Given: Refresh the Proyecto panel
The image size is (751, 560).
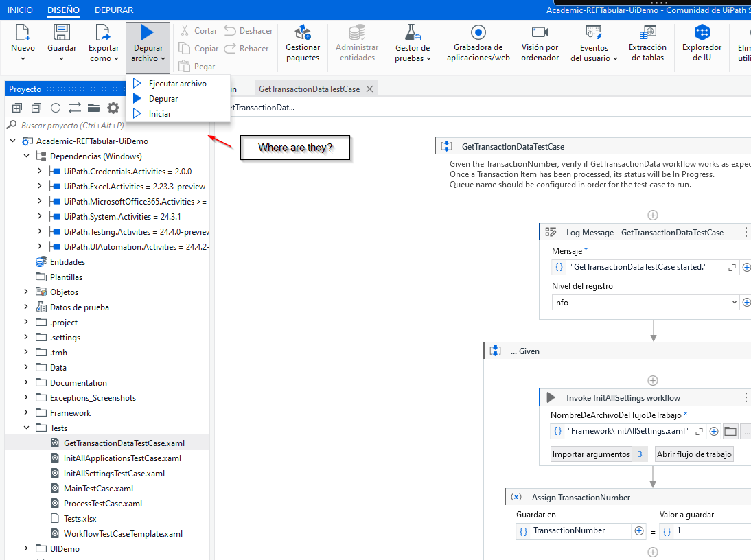Looking at the screenshot, I should pyautogui.click(x=56, y=108).
